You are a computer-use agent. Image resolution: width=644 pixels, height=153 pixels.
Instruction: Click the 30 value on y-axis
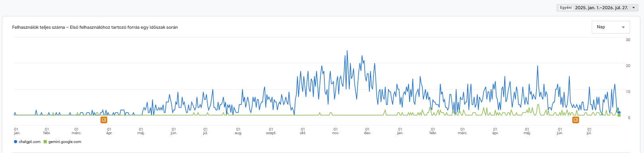628,40
